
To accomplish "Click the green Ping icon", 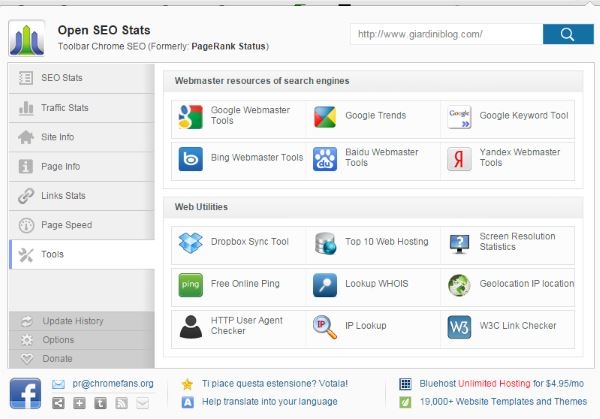I will tap(190, 285).
